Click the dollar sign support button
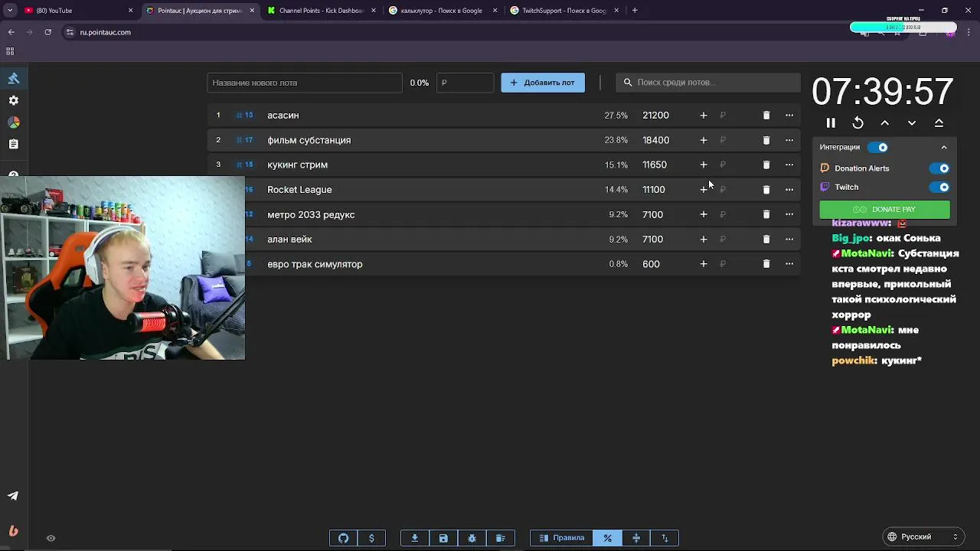 (371, 538)
